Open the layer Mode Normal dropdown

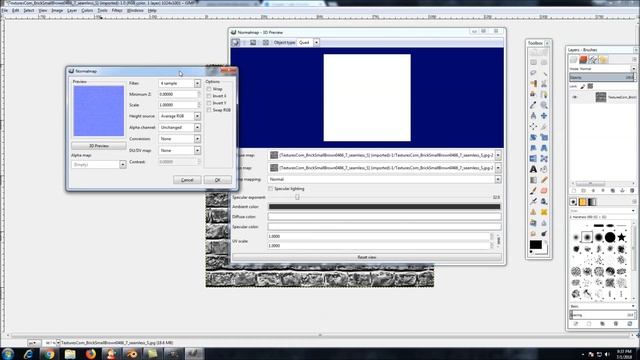[602, 69]
